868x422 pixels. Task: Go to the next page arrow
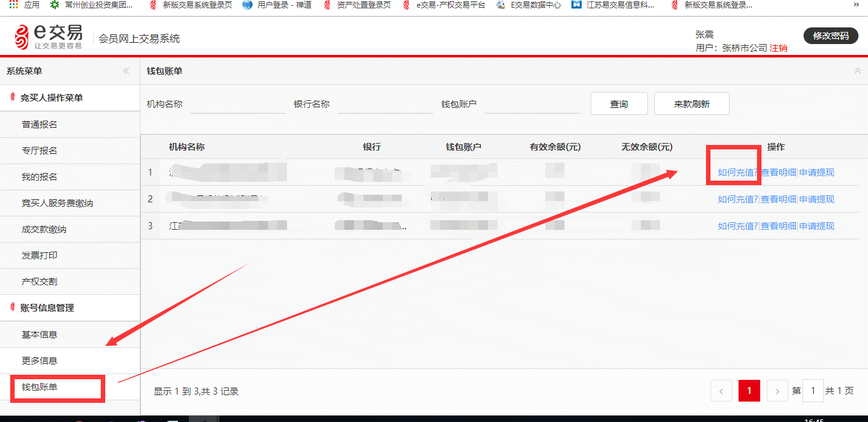tap(777, 391)
